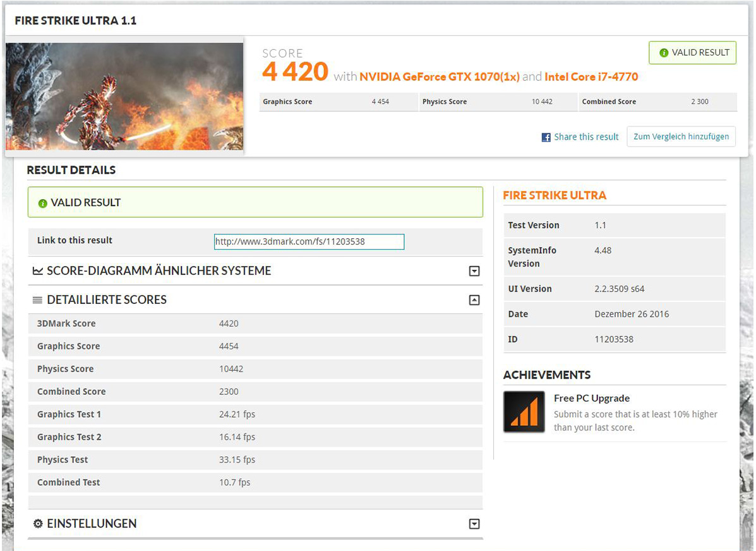Click the orange FIRE STRIKE ULTRA sidebar heading
The image size is (756, 551).
[555, 195]
